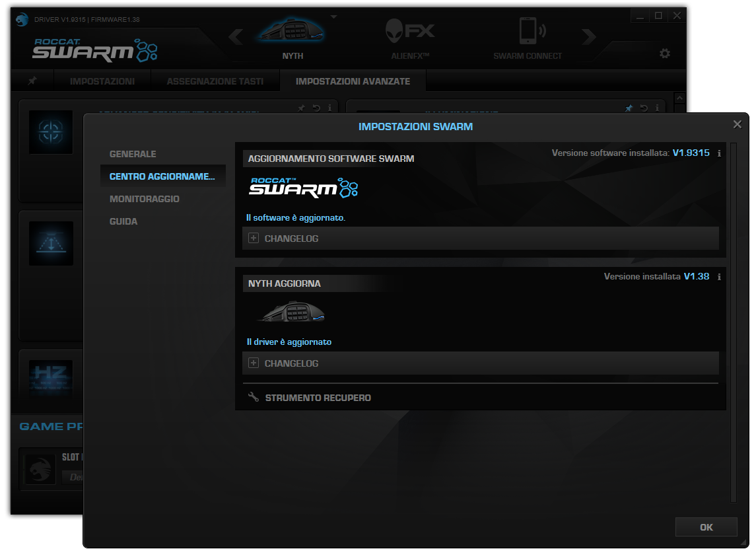756x555 pixels.
Task: Show info for left advanced settings panel
Action: 329,108
